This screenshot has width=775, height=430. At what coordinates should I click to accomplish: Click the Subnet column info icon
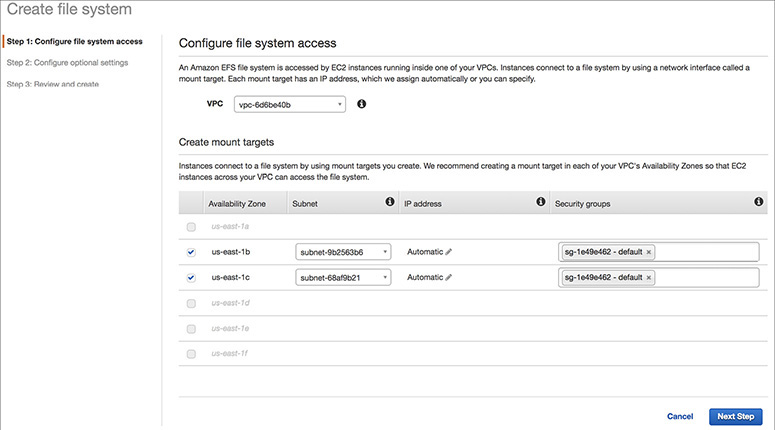coord(389,203)
